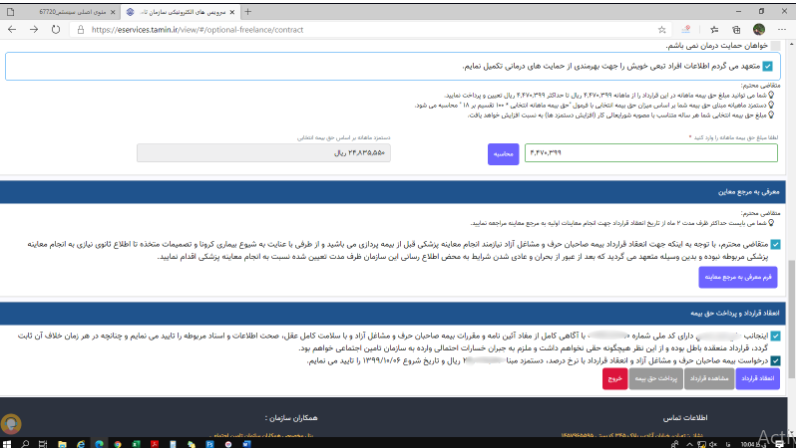Screen dimensions: 796x448
Task: Open Google Chrome from the taskbar
Action: [x=117, y=444]
